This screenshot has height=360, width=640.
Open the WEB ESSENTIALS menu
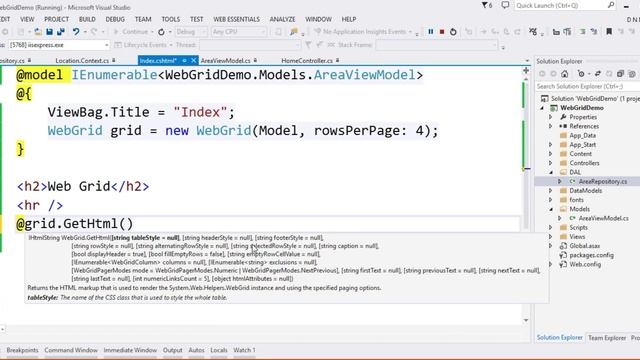click(x=236, y=19)
